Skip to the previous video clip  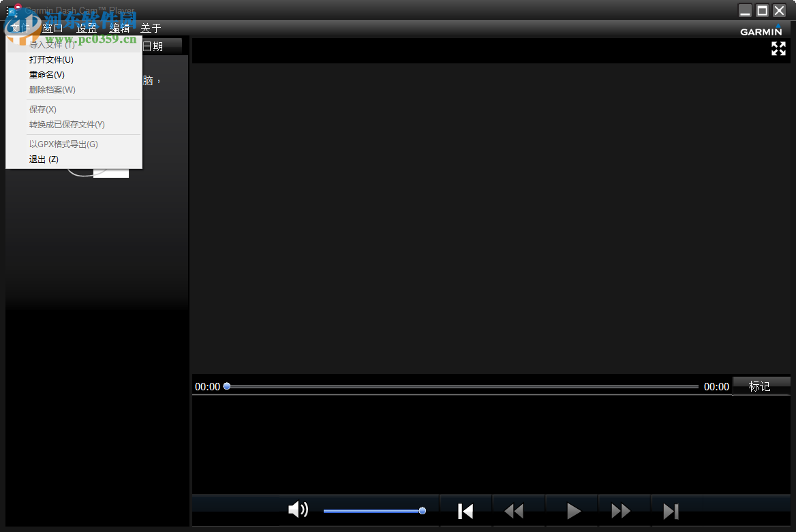(465, 510)
